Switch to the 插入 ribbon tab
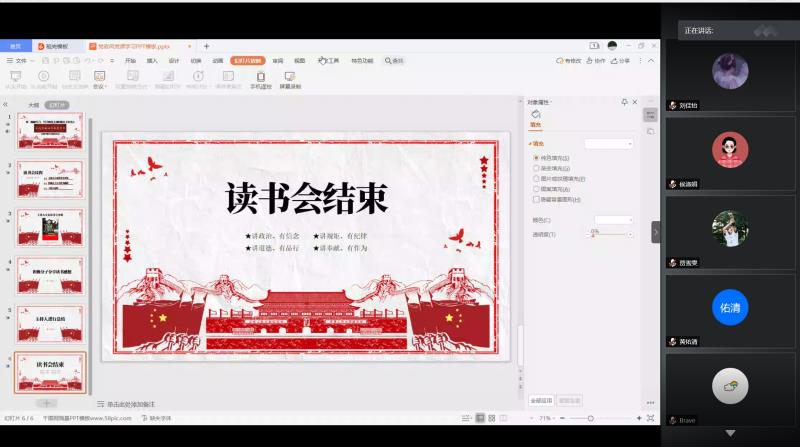 [152, 61]
